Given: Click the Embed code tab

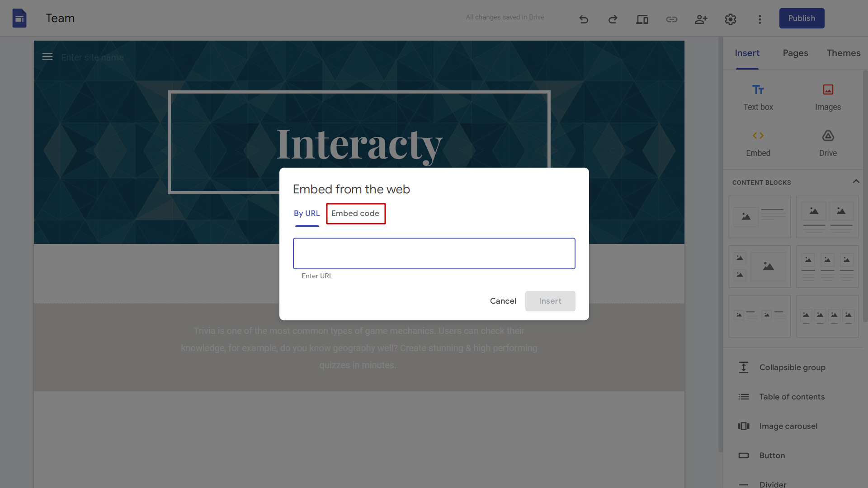Looking at the screenshot, I should (355, 213).
